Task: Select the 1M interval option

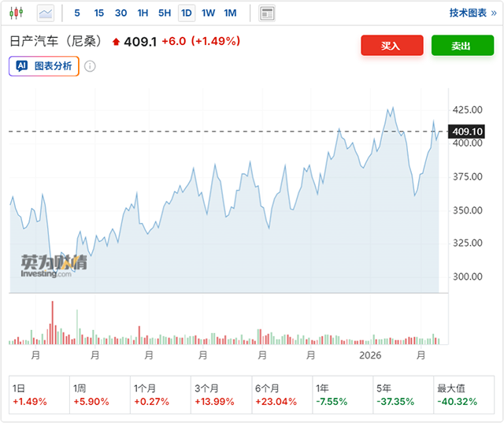Action: pyautogui.click(x=230, y=13)
